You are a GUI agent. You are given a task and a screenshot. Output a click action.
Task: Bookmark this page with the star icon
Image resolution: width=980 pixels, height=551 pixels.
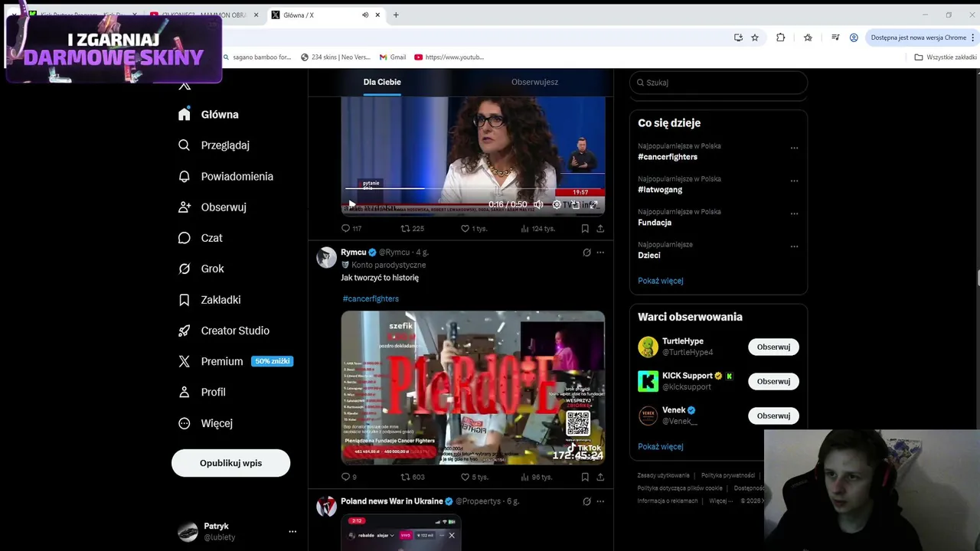click(755, 37)
